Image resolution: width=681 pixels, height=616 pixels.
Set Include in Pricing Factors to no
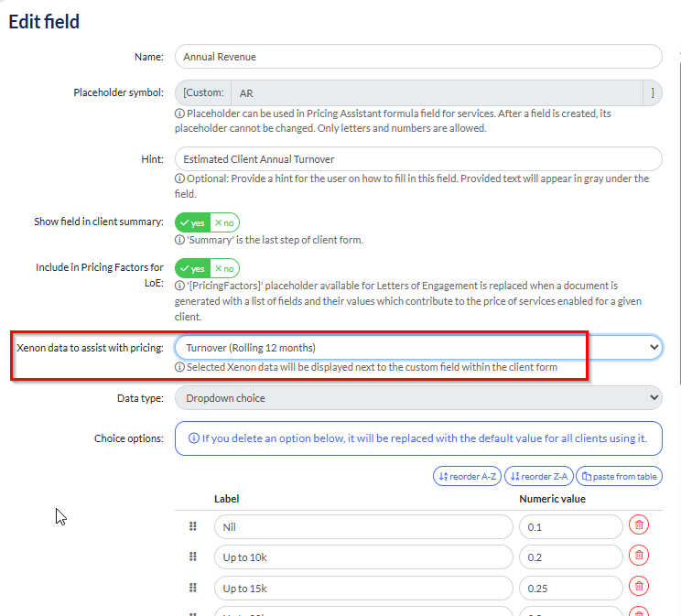(224, 269)
